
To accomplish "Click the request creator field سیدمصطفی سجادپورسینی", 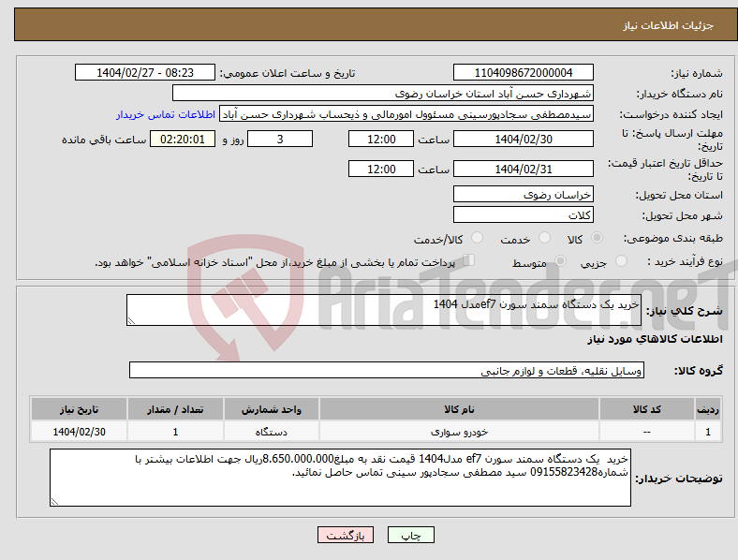I will pos(406,114).
